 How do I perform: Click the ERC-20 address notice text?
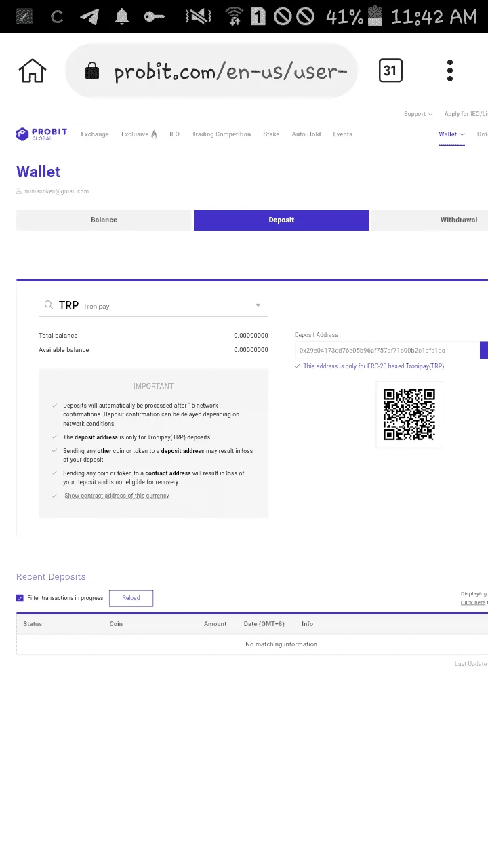click(x=374, y=366)
